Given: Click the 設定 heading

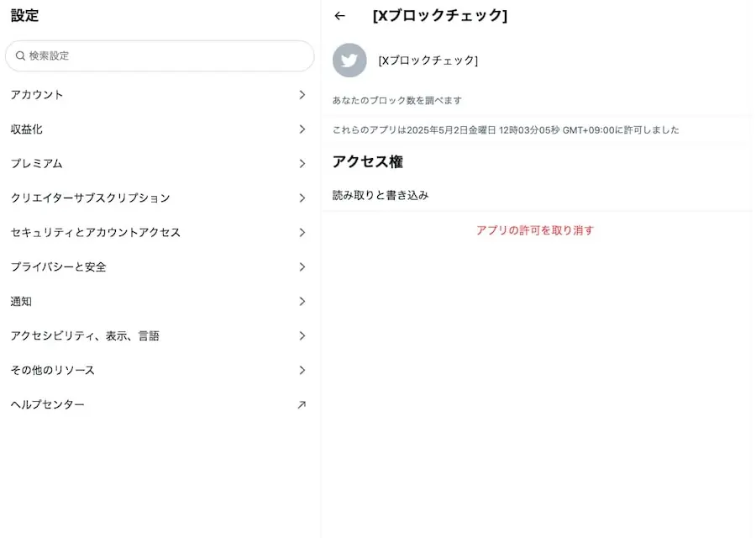Looking at the screenshot, I should 24,15.
